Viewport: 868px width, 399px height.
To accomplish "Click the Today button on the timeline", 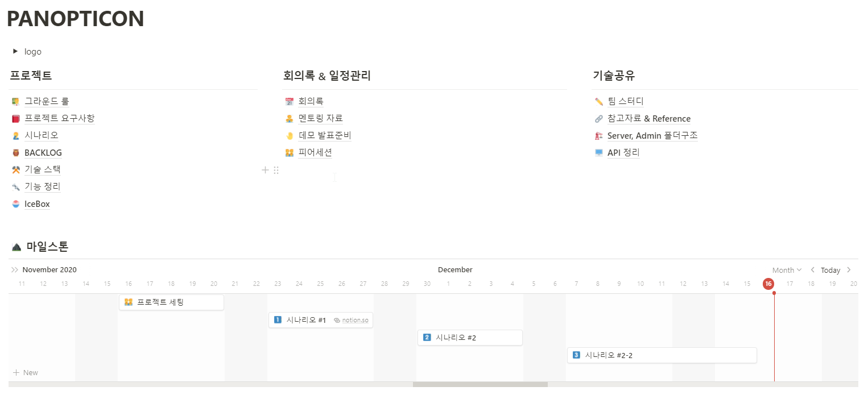I will [830, 269].
